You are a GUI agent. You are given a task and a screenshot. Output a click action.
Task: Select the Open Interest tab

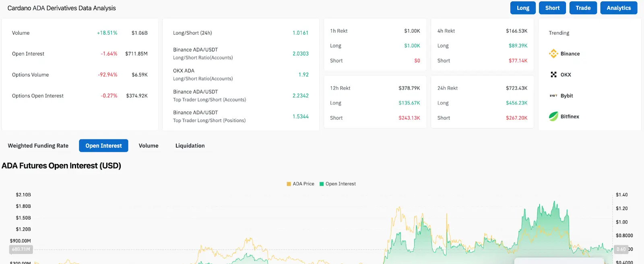(103, 146)
